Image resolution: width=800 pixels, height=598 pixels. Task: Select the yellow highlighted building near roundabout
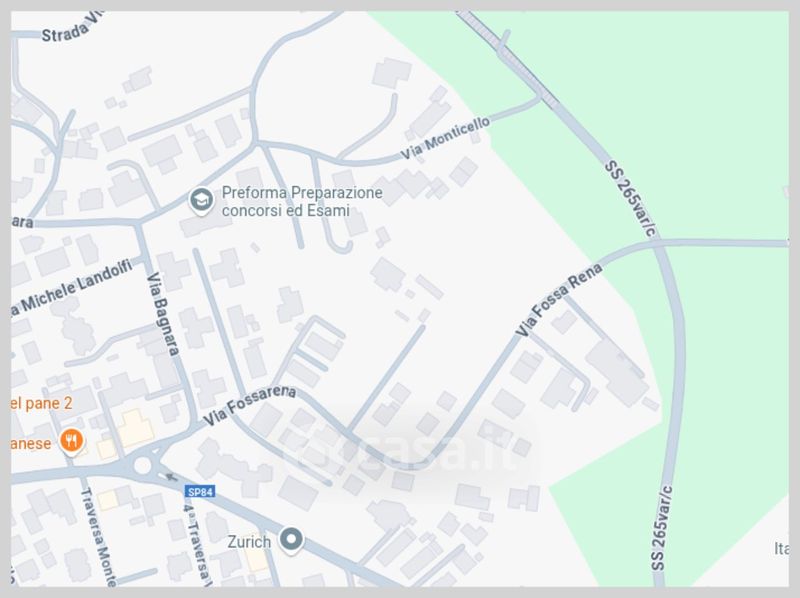tap(135, 427)
